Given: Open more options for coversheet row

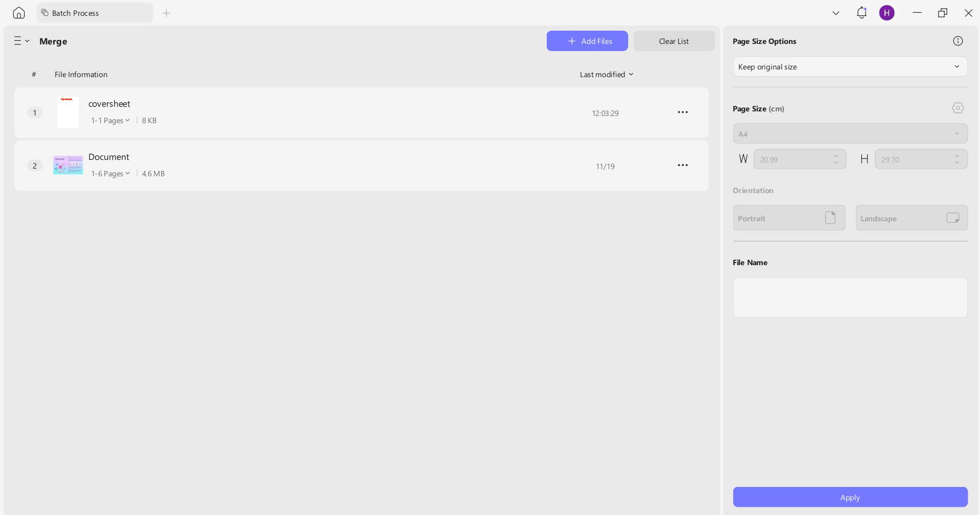Looking at the screenshot, I should click(683, 112).
